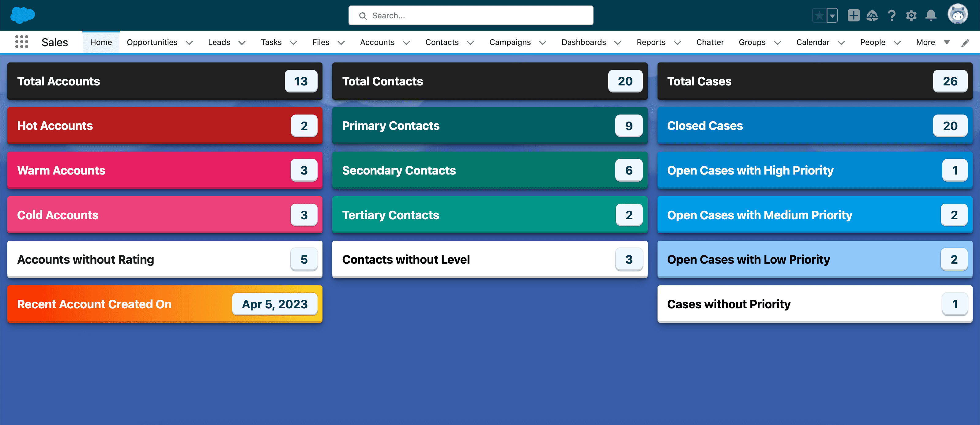Expand the Opportunities tab chevron
Viewport: 980px width, 425px height.
[x=189, y=43]
